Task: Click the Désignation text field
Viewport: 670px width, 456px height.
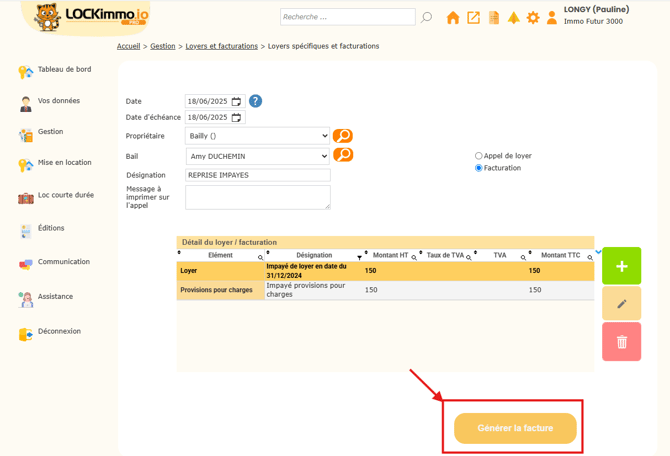Action: coord(258,175)
